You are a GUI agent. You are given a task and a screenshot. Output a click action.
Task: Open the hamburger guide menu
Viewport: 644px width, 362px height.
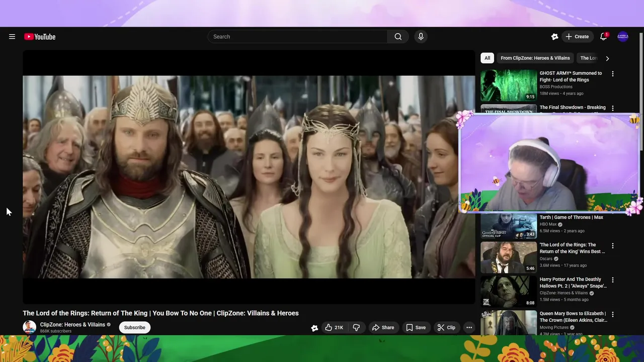[12, 37]
